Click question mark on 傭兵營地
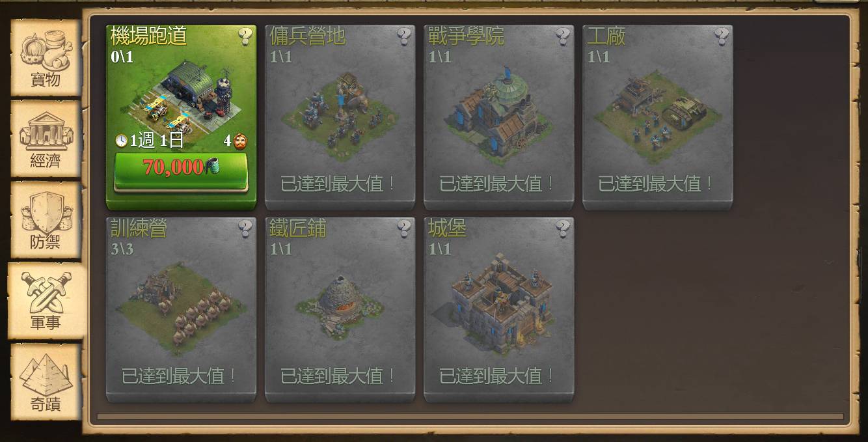Screen dimensions: 868x442 403,36
